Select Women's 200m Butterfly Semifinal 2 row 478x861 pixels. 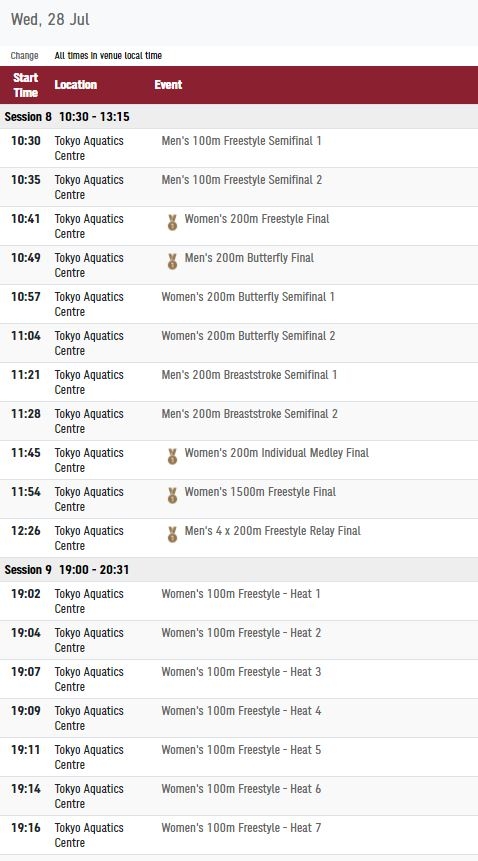tap(239, 343)
